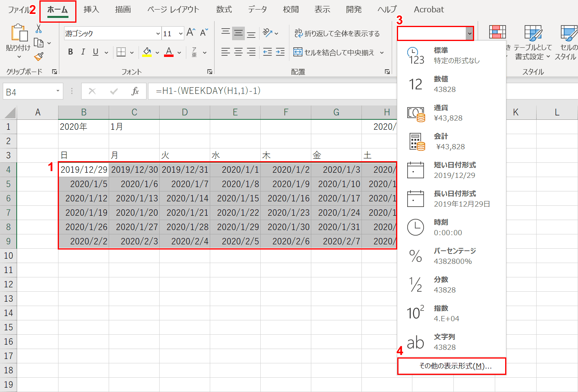Apply the cell borders icon
This screenshot has width=578, height=392.
coord(121,52)
